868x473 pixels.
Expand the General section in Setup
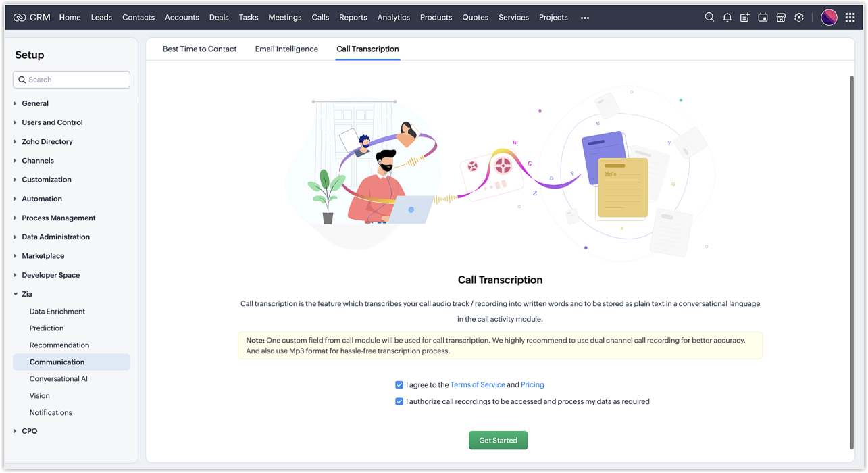[x=35, y=103]
